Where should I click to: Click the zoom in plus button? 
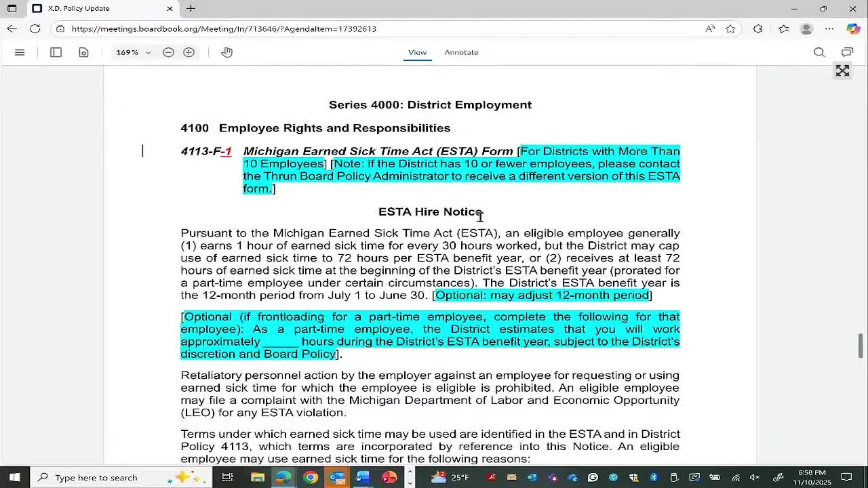tap(189, 52)
